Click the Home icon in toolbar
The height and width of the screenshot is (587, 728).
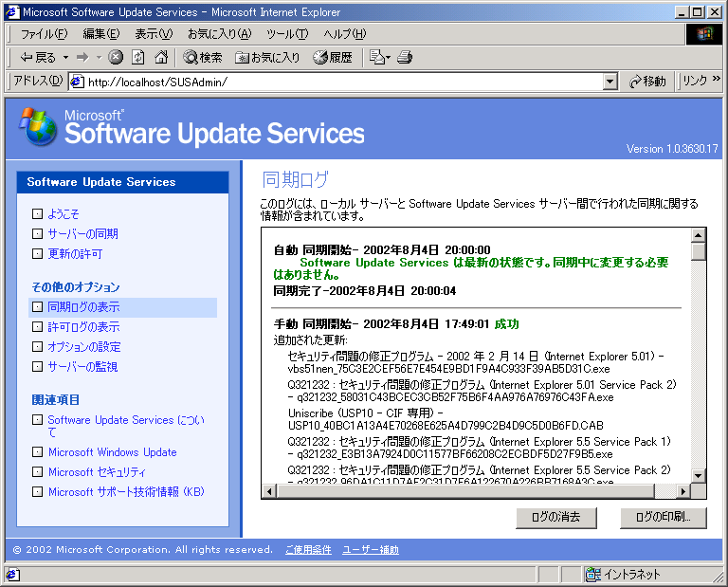tap(160, 57)
